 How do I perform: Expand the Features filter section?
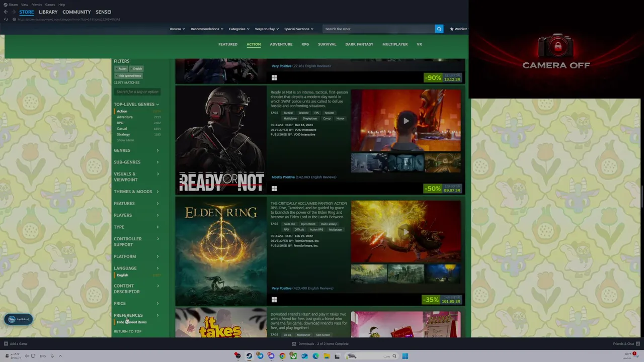click(x=136, y=203)
